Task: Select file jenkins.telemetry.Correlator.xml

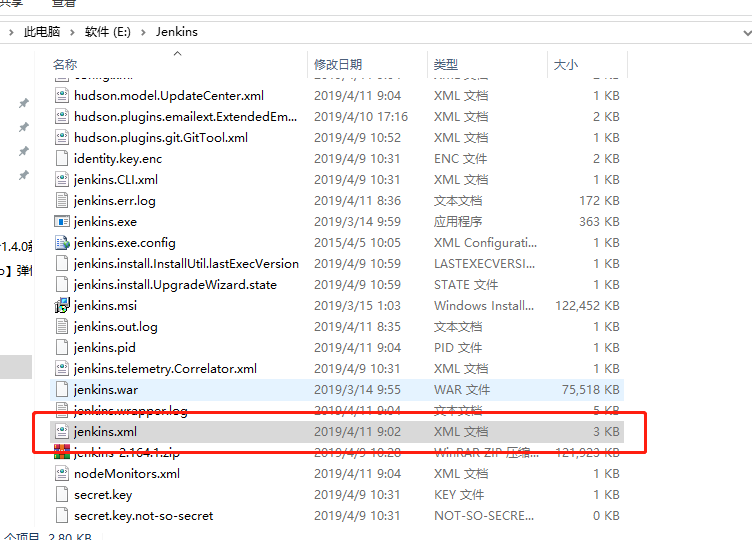Action: (165, 369)
